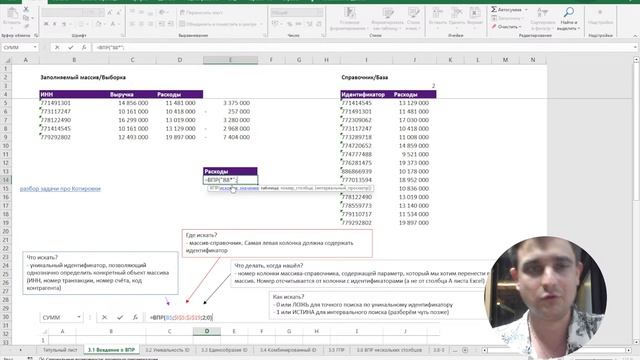Click the Cut scissors icon

[26, 9]
